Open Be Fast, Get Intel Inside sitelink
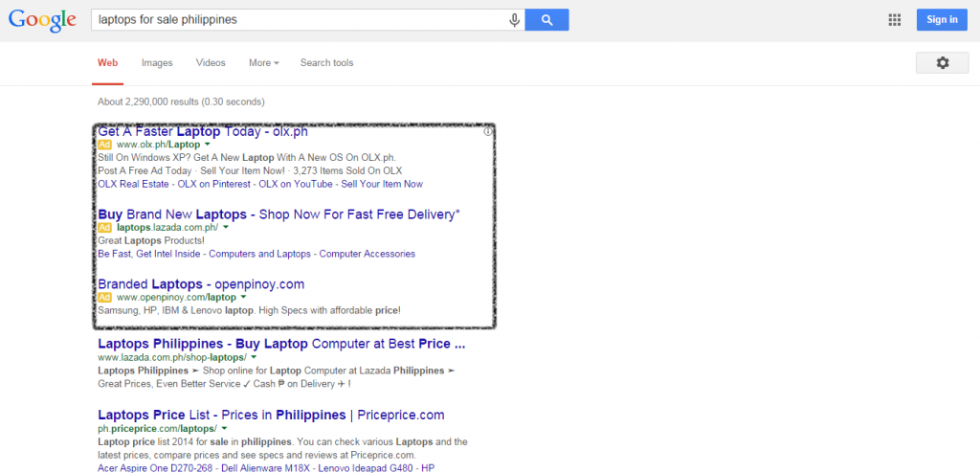This screenshot has height=473, width=980. click(149, 254)
